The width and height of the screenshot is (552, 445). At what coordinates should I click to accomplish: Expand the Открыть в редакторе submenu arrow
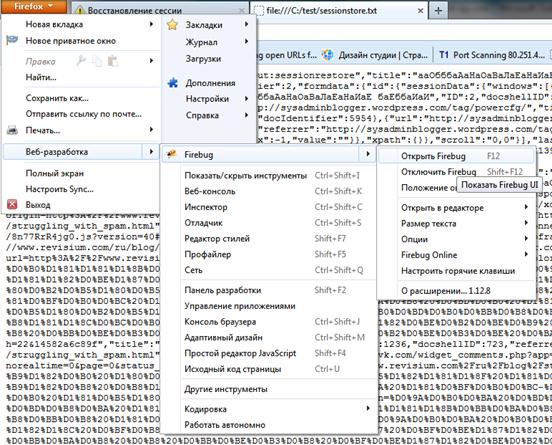pyautogui.click(x=526, y=207)
